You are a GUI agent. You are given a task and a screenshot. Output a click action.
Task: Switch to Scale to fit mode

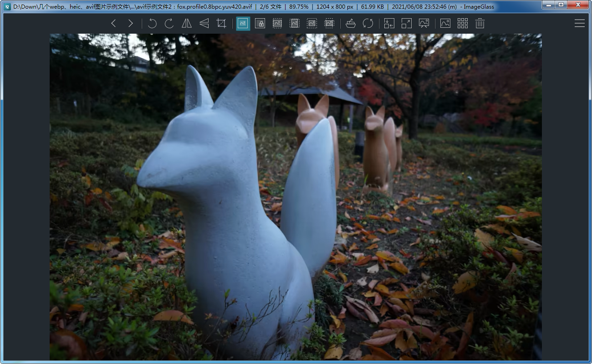312,24
